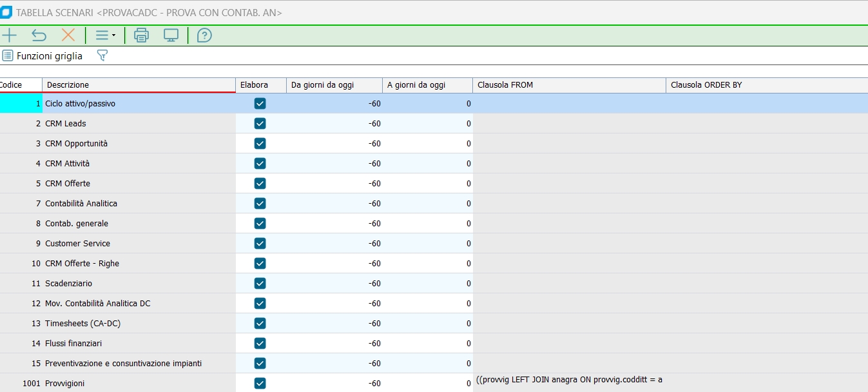
Task: Select the Provvigioni description cell
Action: [139, 383]
